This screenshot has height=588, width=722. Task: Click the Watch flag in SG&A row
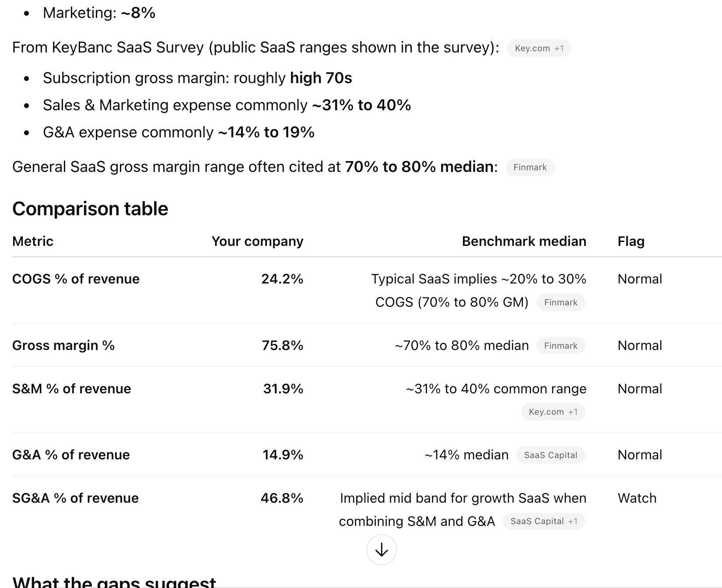click(637, 498)
